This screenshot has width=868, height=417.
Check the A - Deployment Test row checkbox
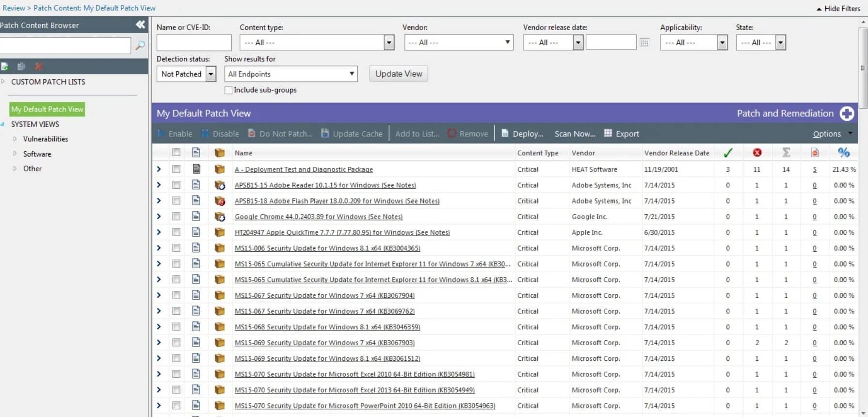[176, 169]
